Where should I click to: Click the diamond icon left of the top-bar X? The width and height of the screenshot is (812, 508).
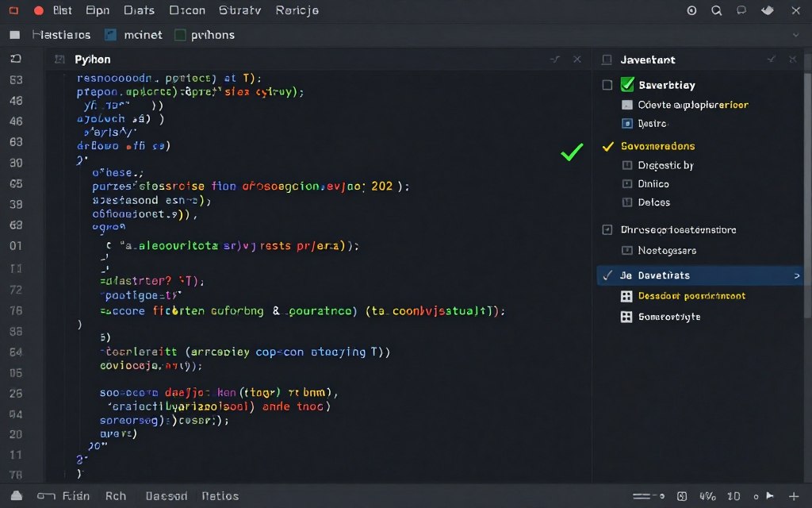pos(768,10)
